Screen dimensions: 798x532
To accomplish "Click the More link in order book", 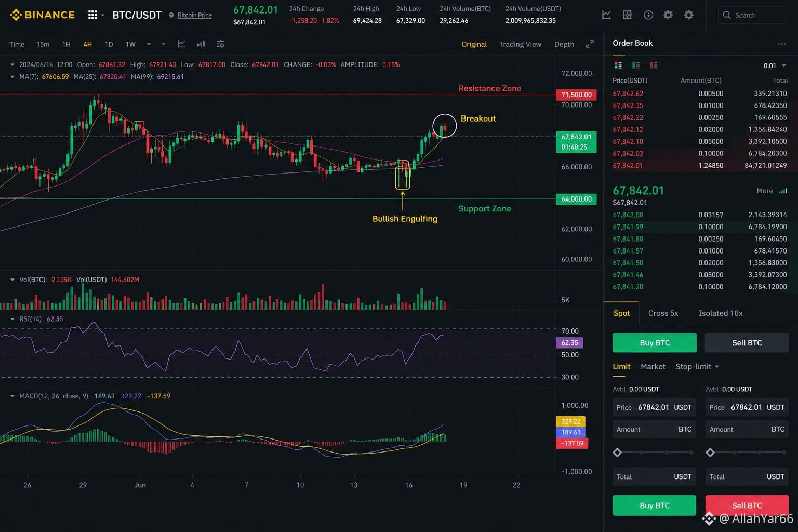I will (x=765, y=191).
